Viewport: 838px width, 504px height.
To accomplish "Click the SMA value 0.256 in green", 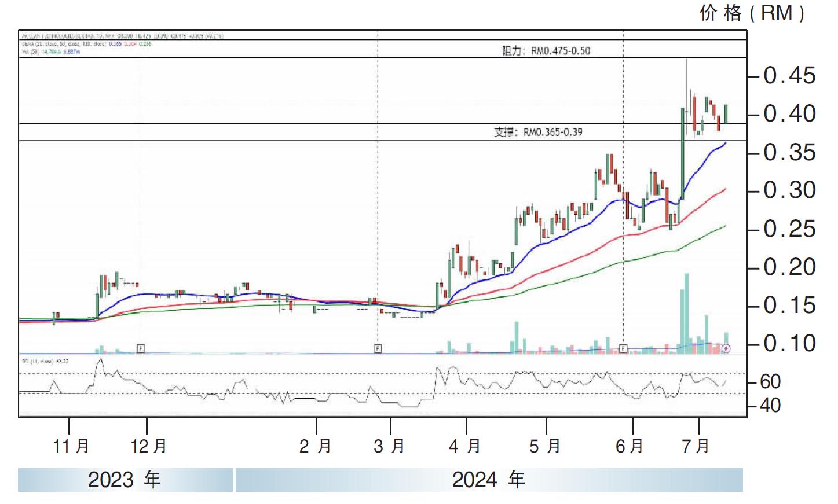I will coord(145,43).
